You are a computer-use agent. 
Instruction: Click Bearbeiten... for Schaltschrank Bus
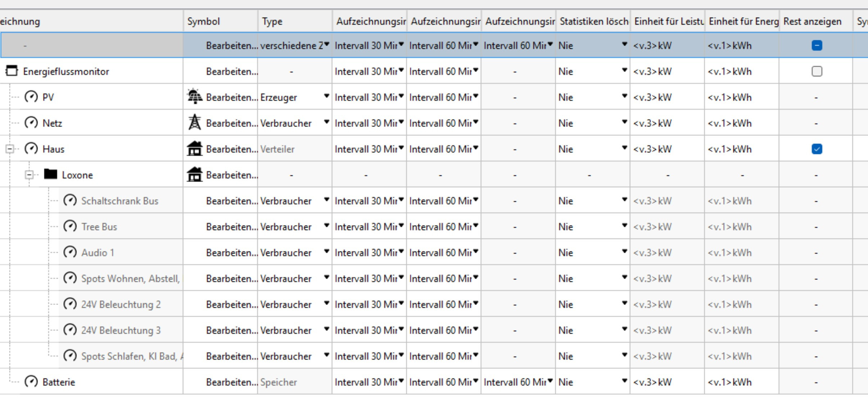[232, 201]
